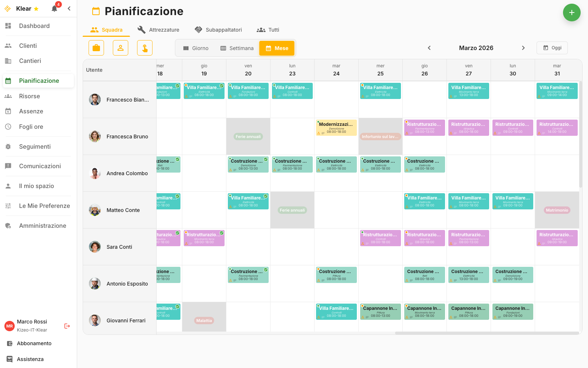Image resolution: width=588 pixels, height=368 pixels.
Task: Go to previous month arrow
Action: tap(429, 48)
